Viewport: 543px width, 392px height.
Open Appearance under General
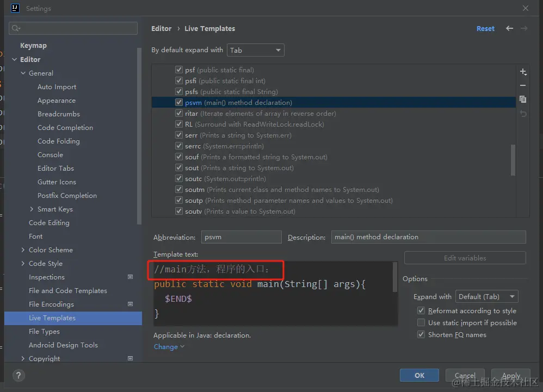click(57, 101)
